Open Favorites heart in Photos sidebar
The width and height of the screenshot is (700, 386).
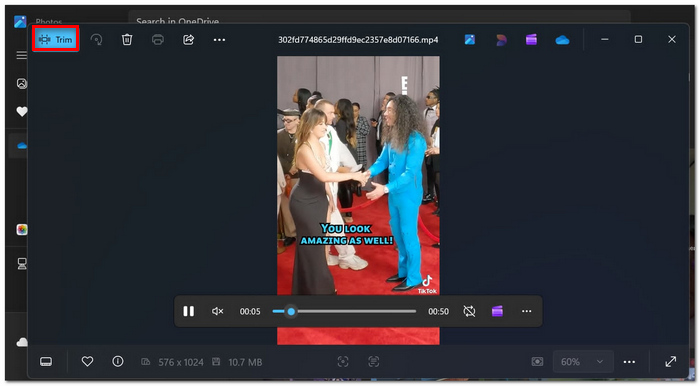pos(21,112)
